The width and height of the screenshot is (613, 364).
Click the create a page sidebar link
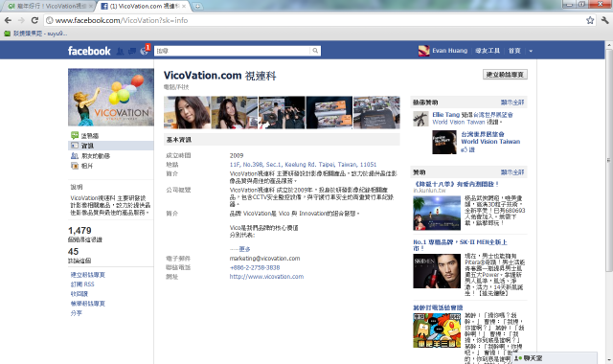click(87, 275)
